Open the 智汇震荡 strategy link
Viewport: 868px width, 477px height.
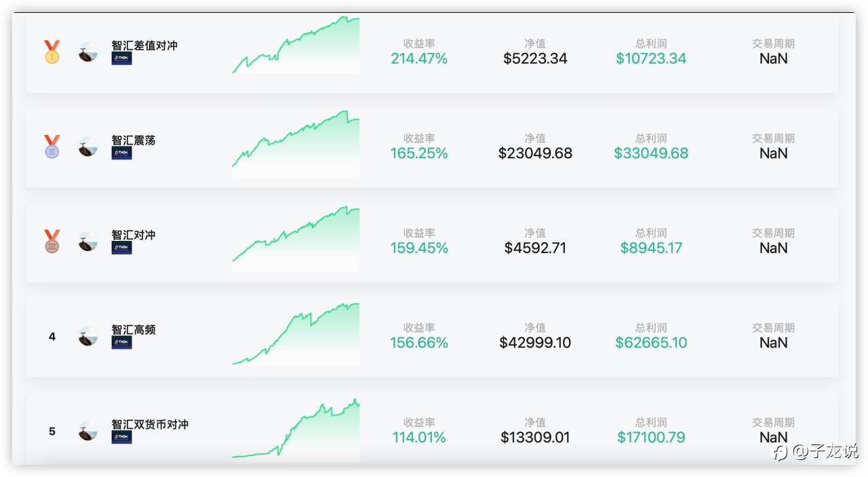click(134, 140)
